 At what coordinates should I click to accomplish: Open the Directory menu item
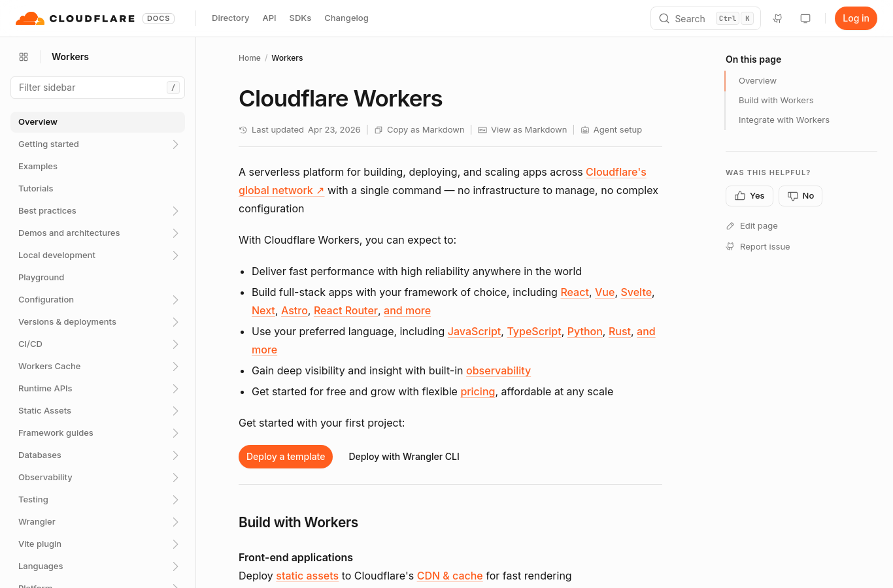230,18
